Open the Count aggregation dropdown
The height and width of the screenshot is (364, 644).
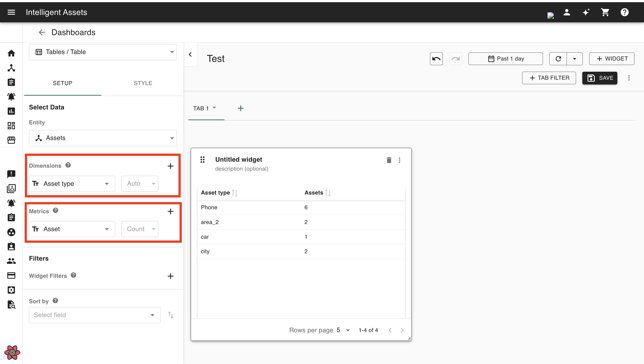click(x=140, y=229)
